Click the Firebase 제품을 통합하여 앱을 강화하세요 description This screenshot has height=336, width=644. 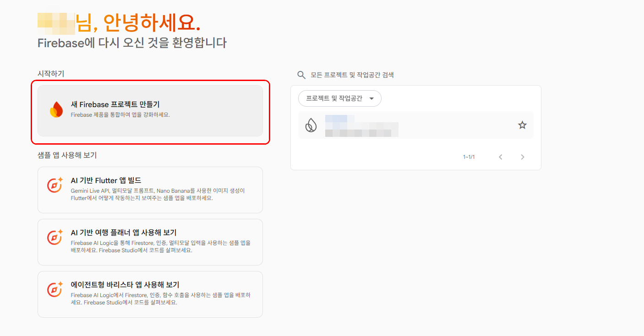pos(120,115)
